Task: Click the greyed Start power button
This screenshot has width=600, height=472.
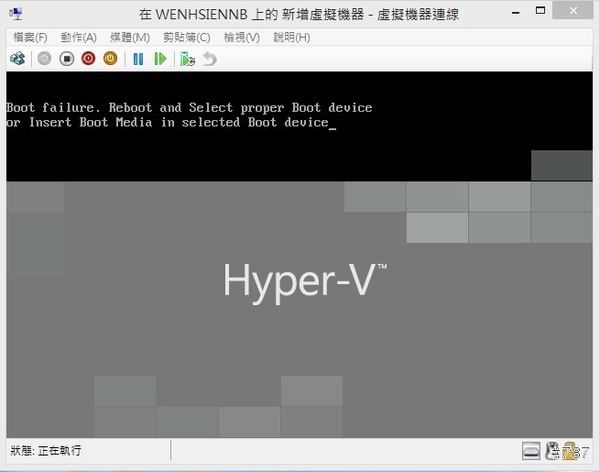Action: [44, 59]
